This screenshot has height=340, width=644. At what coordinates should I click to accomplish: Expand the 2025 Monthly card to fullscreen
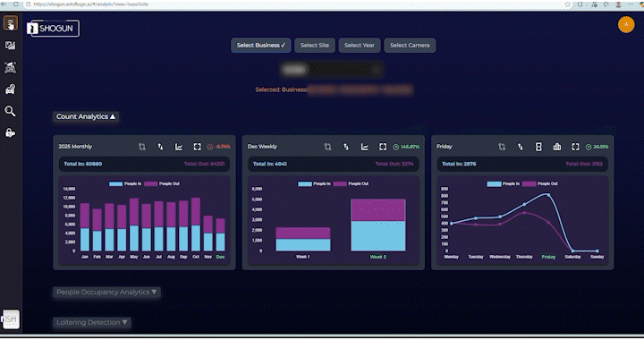tap(197, 147)
